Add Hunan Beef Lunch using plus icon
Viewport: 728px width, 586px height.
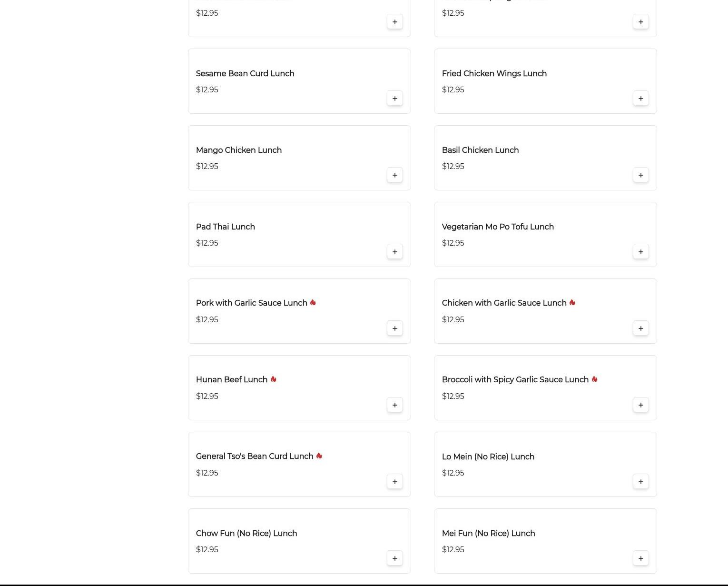point(395,405)
